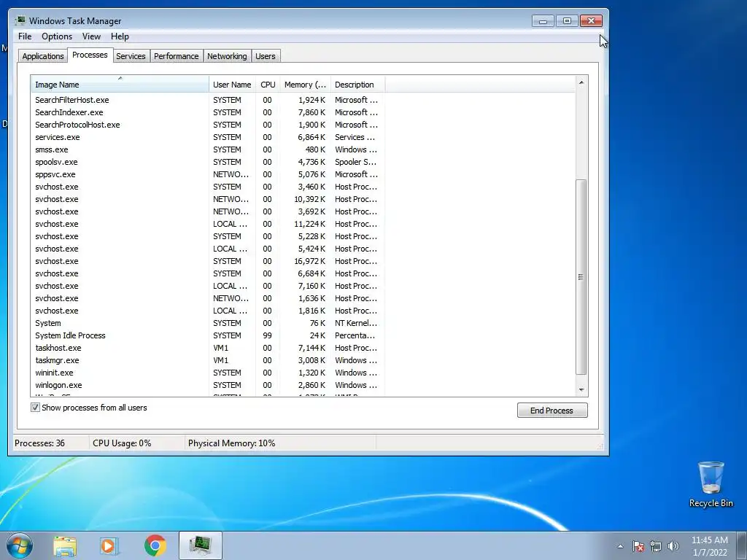Open the File menu
The width and height of the screenshot is (747, 560).
tap(25, 36)
